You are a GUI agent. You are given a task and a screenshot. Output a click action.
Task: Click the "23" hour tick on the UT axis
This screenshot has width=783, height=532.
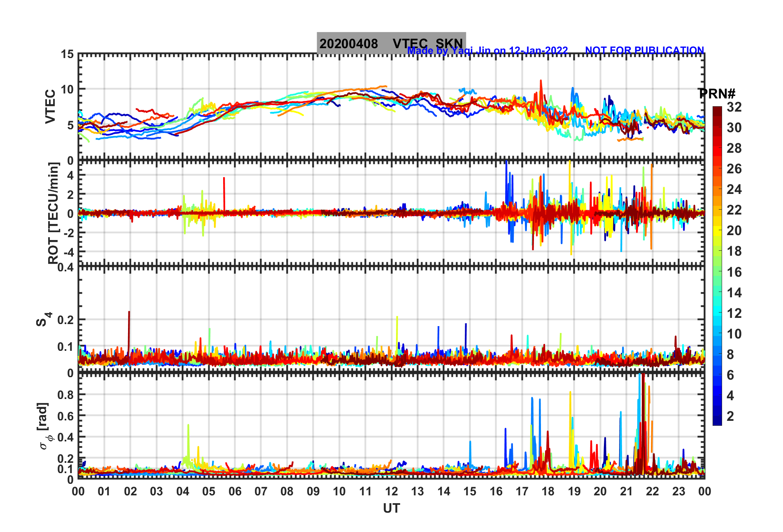click(x=679, y=491)
